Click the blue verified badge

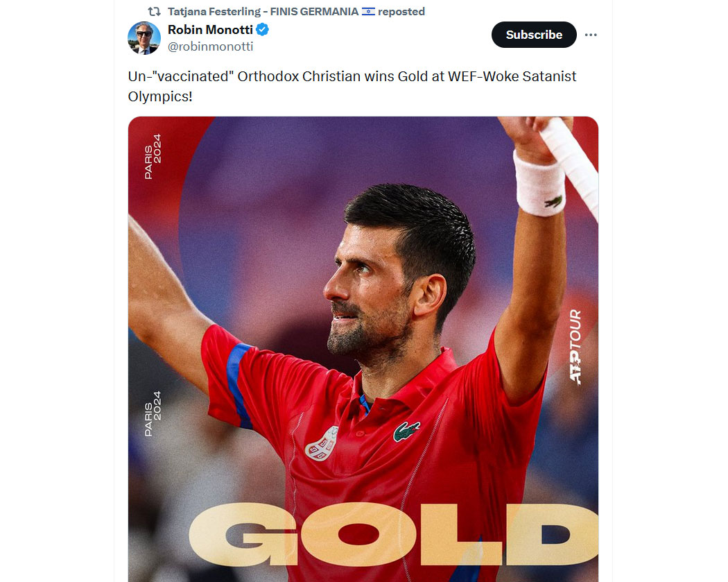(x=262, y=30)
